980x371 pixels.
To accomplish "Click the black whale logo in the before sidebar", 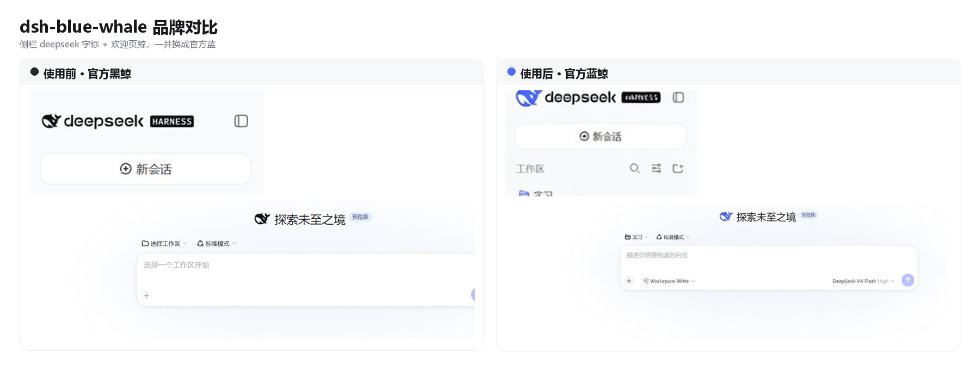I will pyautogui.click(x=51, y=121).
